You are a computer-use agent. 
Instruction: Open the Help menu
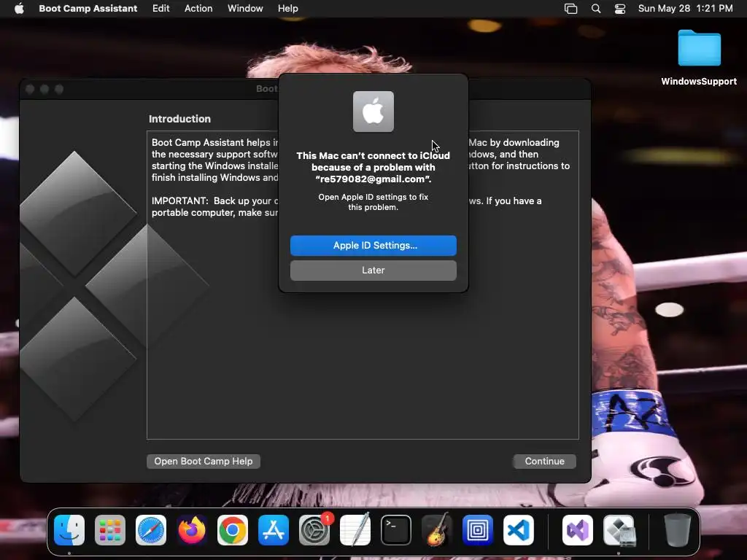tap(287, 9)
